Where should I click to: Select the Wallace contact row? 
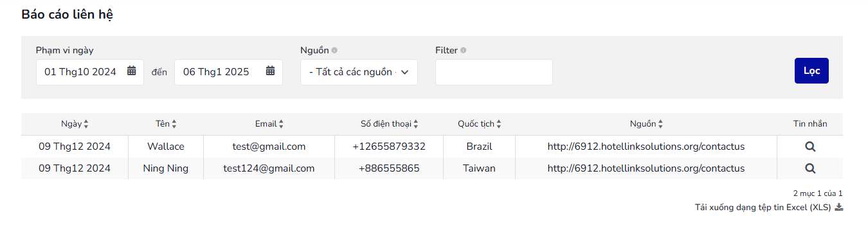coord(432,147)
